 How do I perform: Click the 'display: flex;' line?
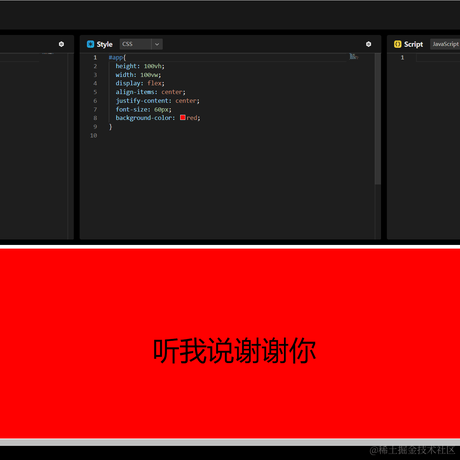pyautogui.click(x=140, y=83)
